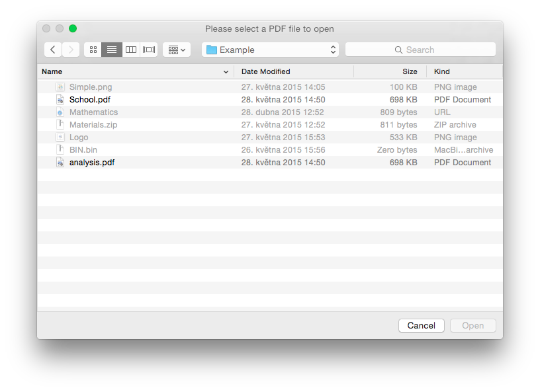The height and width of the screenshot is (392, 540).
Task: Switch to cover flow view
Action: click(148, 49)
